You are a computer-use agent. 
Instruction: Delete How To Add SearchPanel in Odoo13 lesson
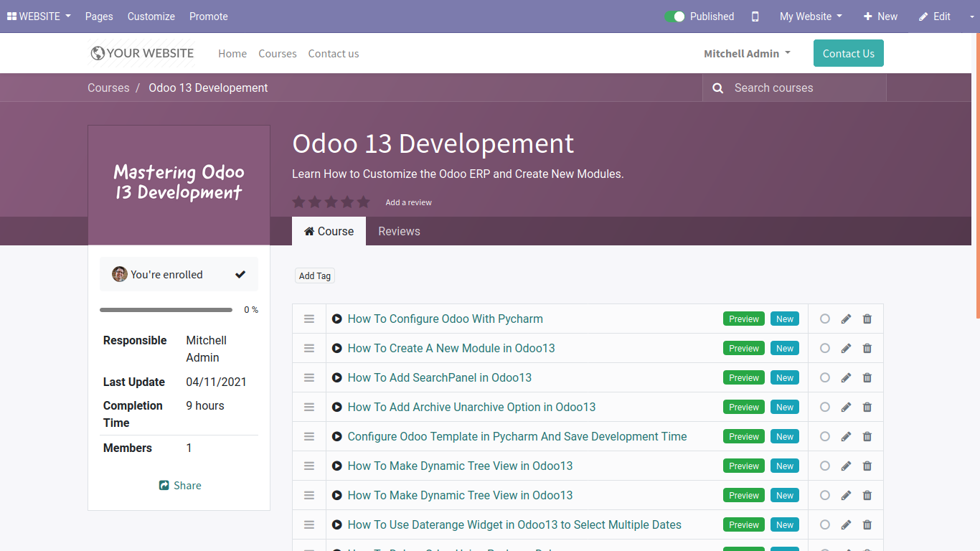click(x=867, y=378)
